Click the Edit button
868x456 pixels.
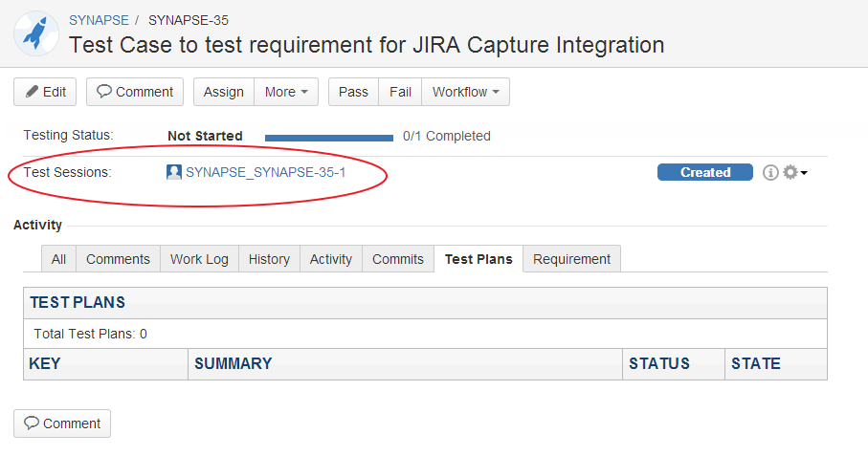click(45, 92)
